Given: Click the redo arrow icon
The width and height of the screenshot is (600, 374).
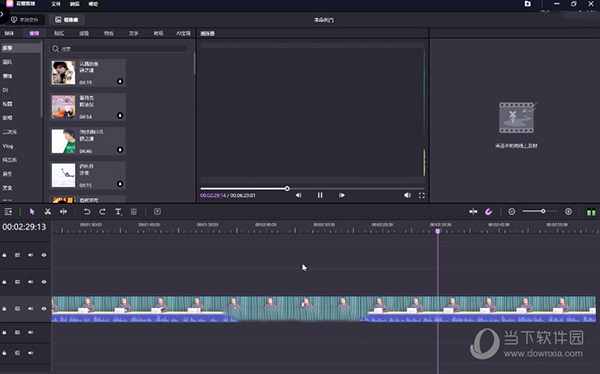Looking at the screenshot, I should 102,212.
